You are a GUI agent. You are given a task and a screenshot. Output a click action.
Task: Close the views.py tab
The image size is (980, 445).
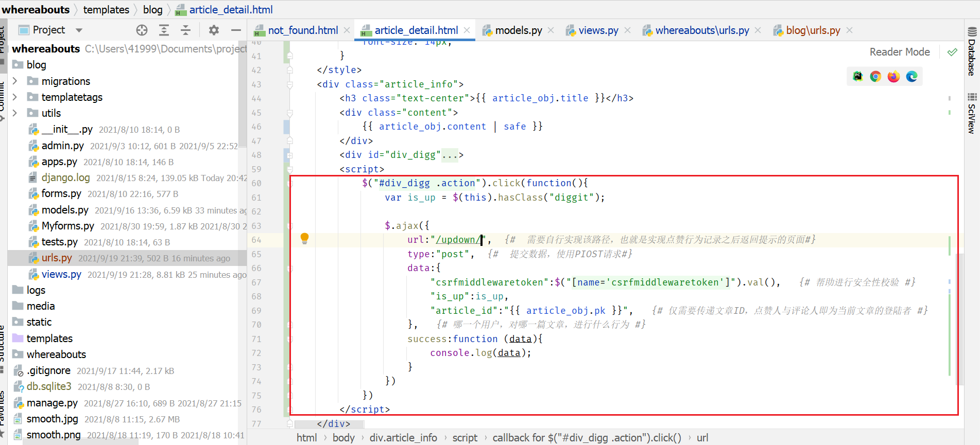[627, 30]
